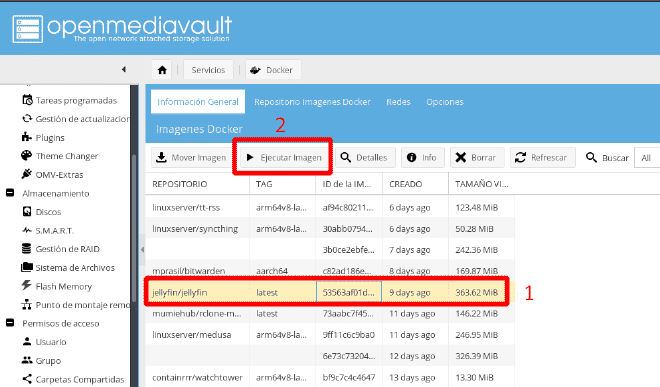The image size is (660, 387).
Task: Click the Grupo people icon
Action: (27, 360)
